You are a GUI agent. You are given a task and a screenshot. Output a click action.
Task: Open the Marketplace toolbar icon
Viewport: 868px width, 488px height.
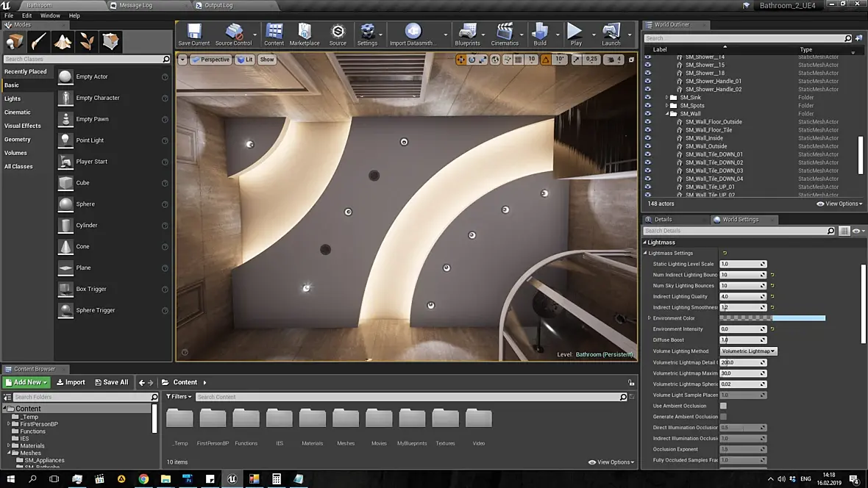(x=305, y=34)
